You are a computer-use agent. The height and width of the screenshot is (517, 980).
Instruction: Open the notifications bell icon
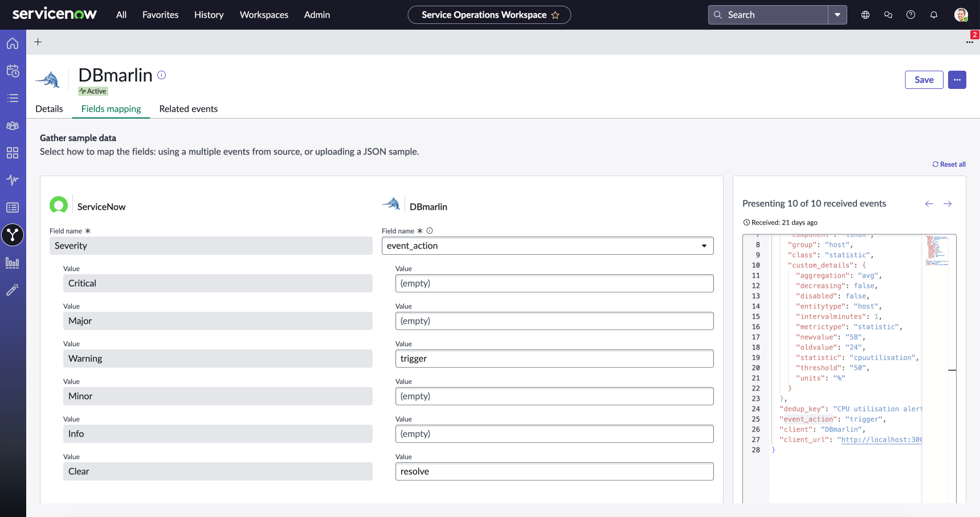934,15
